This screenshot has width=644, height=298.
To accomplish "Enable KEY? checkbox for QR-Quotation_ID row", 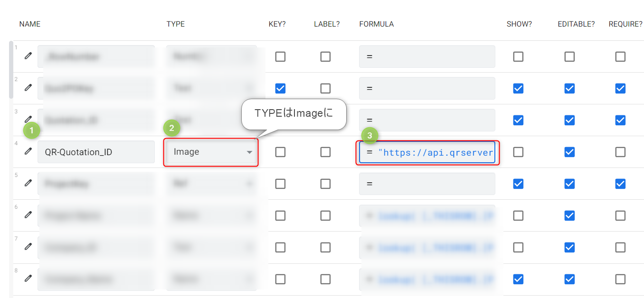I will tap(280, 152).
